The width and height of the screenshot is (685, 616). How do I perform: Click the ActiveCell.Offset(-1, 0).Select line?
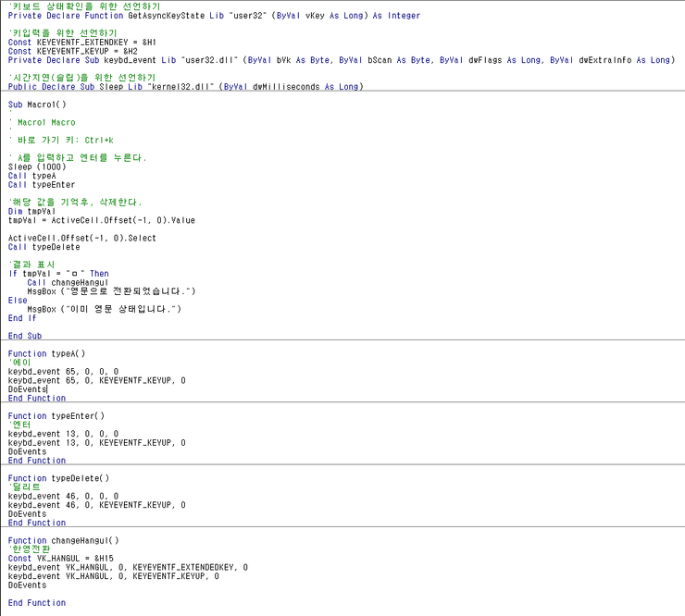point(82,238)
